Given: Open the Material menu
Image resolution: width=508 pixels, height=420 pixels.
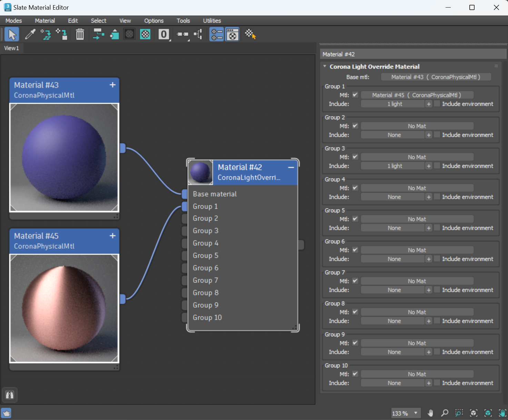Looking at the screenshot, I should [x=45, y=21].
